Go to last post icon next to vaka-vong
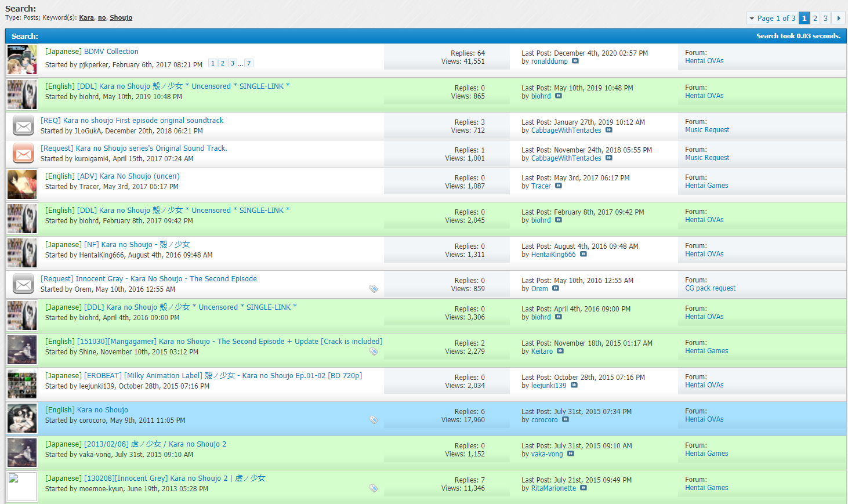This screenshot has width=848, height=504. pyautogui.click(x=571, y=454)
